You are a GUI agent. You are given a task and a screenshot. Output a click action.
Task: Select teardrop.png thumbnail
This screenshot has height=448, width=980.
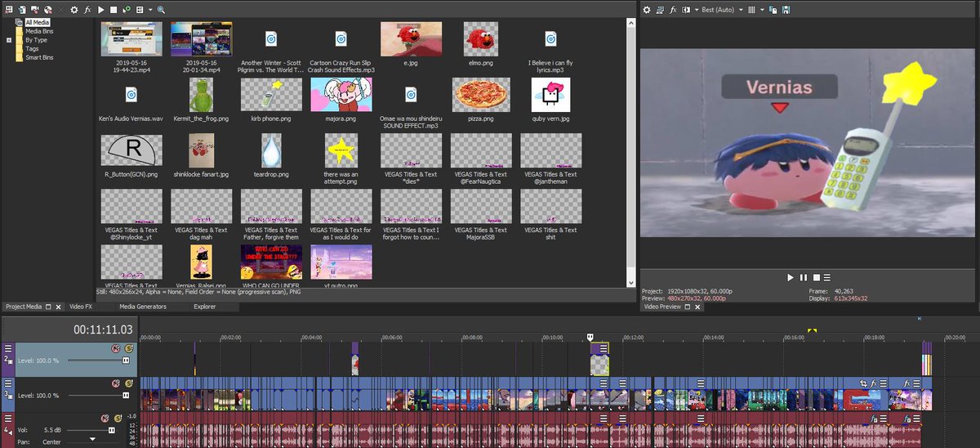(271, 150)
